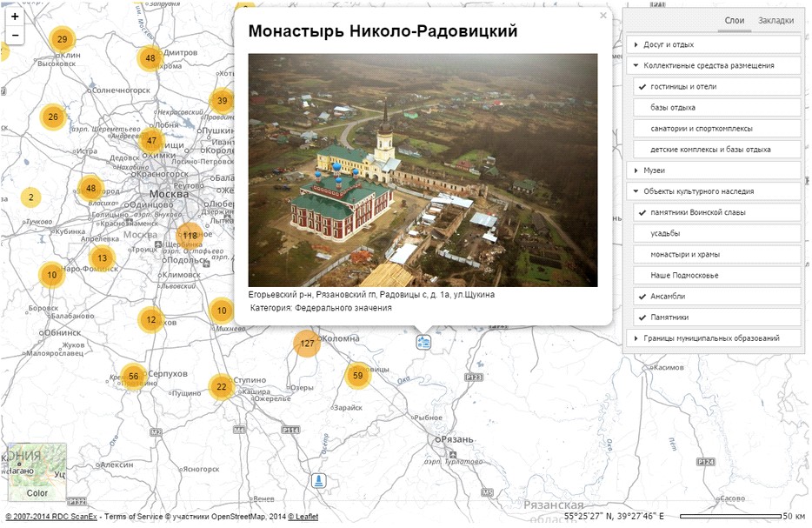Viewport: 812px width, 528px height.
Task: Switch to the Закладки tab
Action: (x=775, y=20)
